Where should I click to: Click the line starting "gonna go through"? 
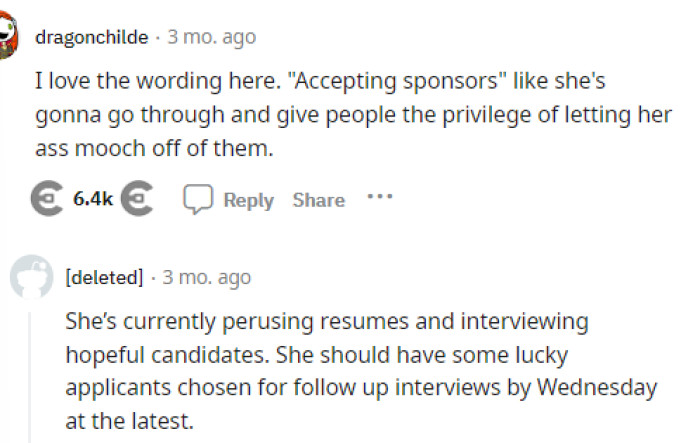coord(352,114)
